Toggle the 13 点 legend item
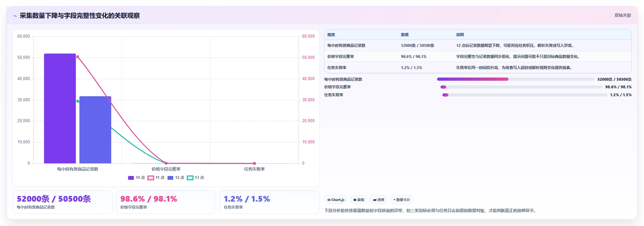The height and width of the screenshot is (226, 644). coord(195,178)
